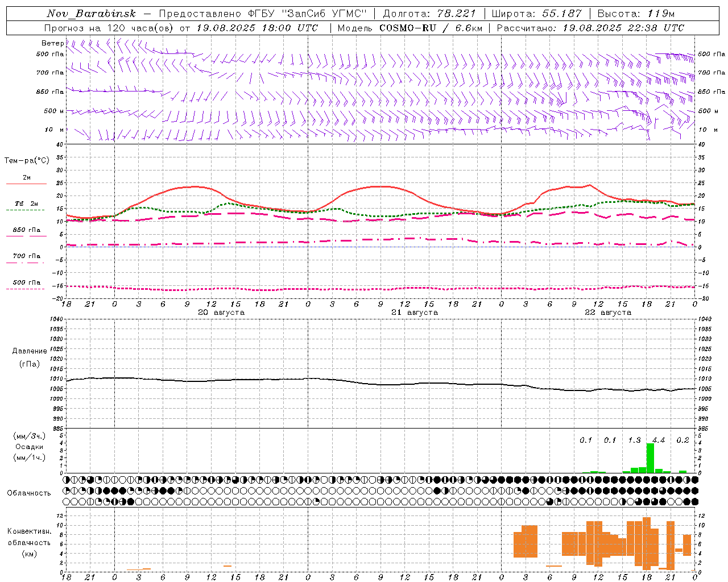Select the (мм/1ч.) precipitation unit label
This screenshot has height=582, width=728.
pyautogui.click(x=30, y=458)
